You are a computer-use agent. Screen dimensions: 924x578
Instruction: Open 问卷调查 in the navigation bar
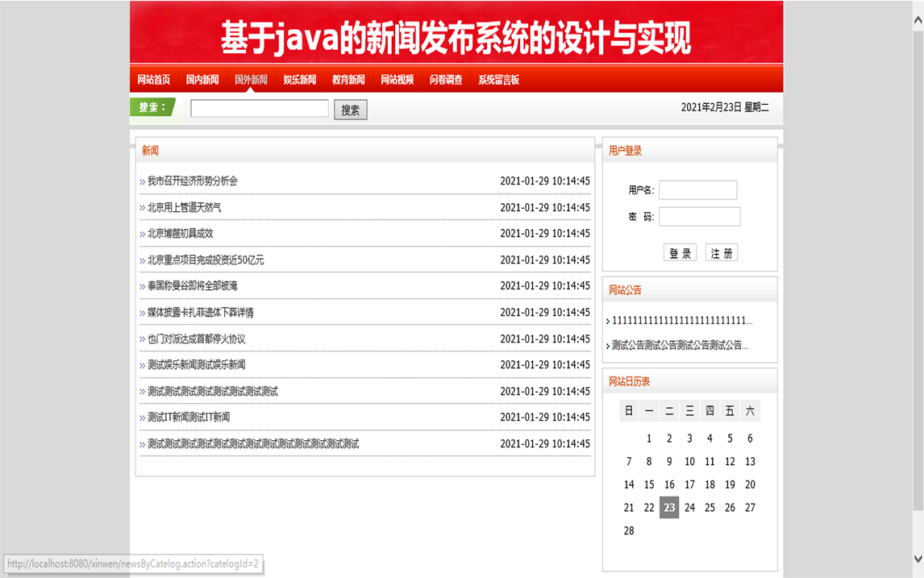point(446,80)
